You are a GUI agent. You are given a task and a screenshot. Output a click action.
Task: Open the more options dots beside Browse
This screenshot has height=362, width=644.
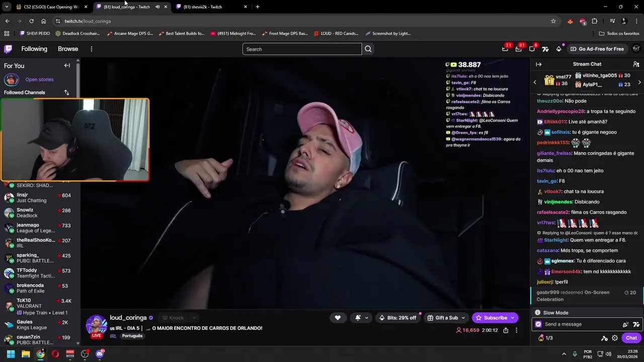coord(91,49)
